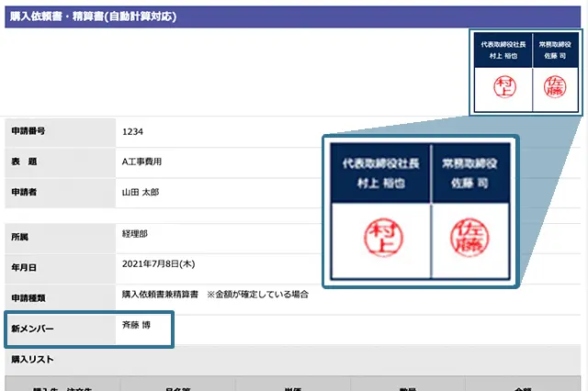The width and height of the screenshot is (588, 391).
Task: Click the title value A工事費用
Action: 142,162
